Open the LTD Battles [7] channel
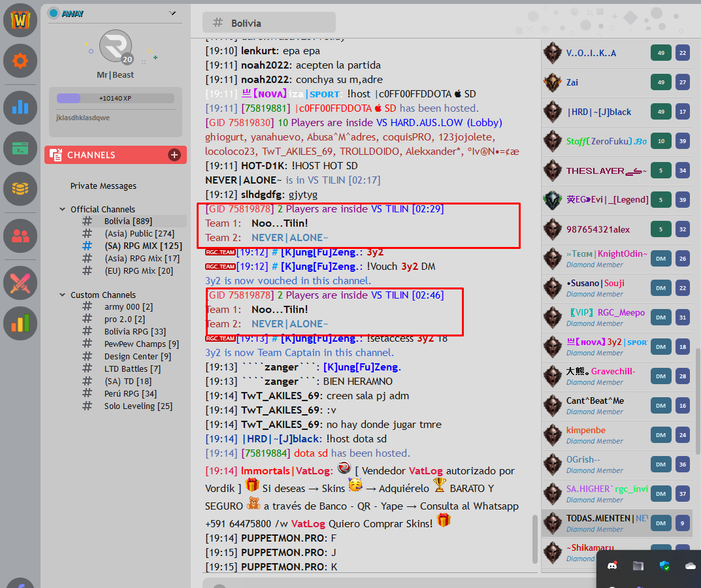The height and width of the screenshot is (588, 701). click(133, 369)
